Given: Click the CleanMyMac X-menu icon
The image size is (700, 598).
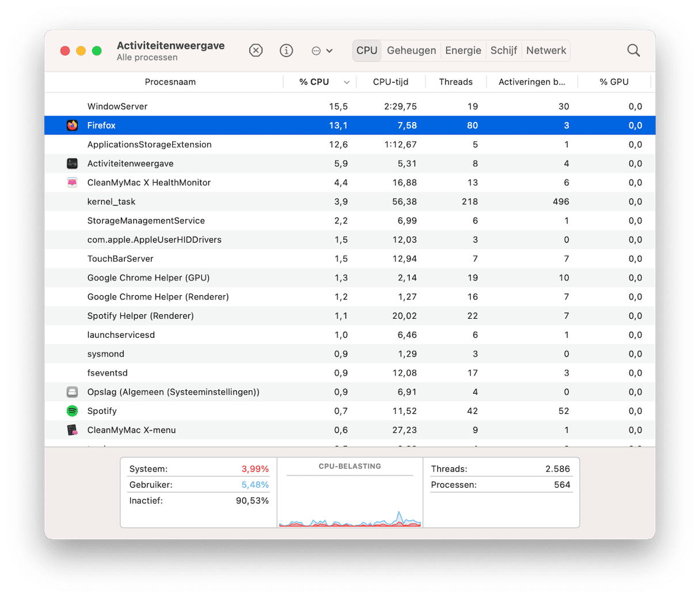Looking at the screenshot, I should tap(72, 430).
